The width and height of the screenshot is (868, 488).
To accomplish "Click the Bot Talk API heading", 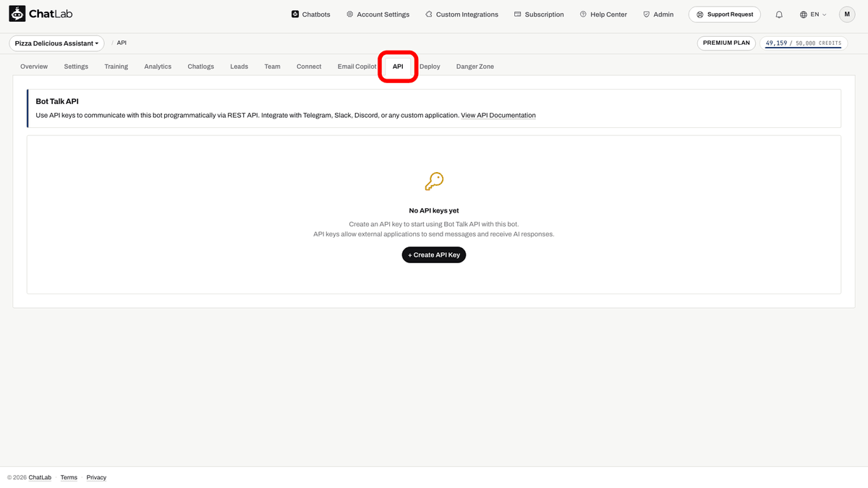I will tap(57, 102).
